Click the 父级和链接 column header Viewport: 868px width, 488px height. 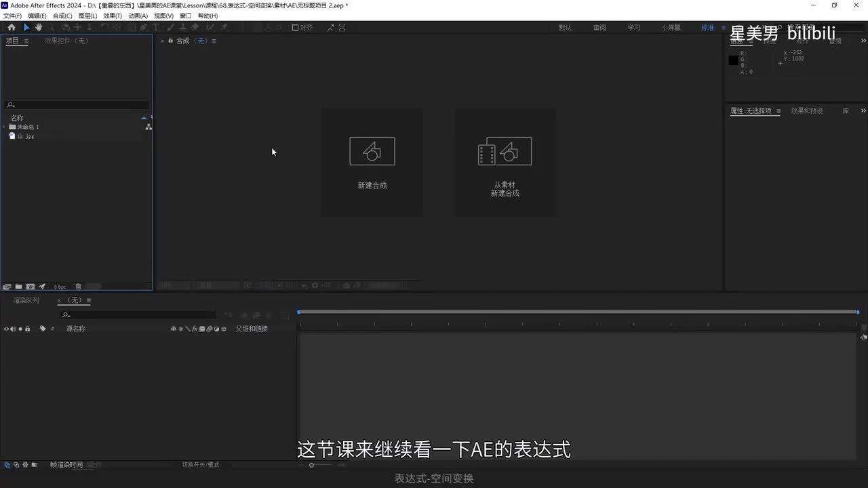252,329
